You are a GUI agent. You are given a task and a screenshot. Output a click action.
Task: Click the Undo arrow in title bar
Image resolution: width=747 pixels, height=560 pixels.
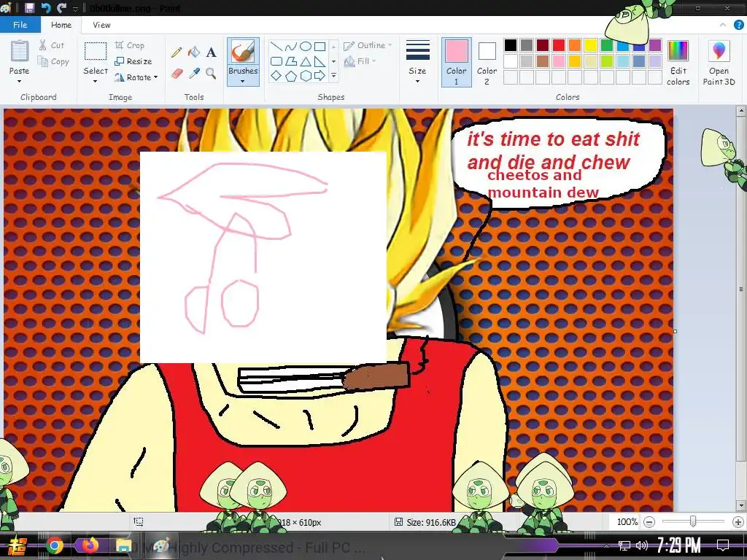[x=46, y=7]
